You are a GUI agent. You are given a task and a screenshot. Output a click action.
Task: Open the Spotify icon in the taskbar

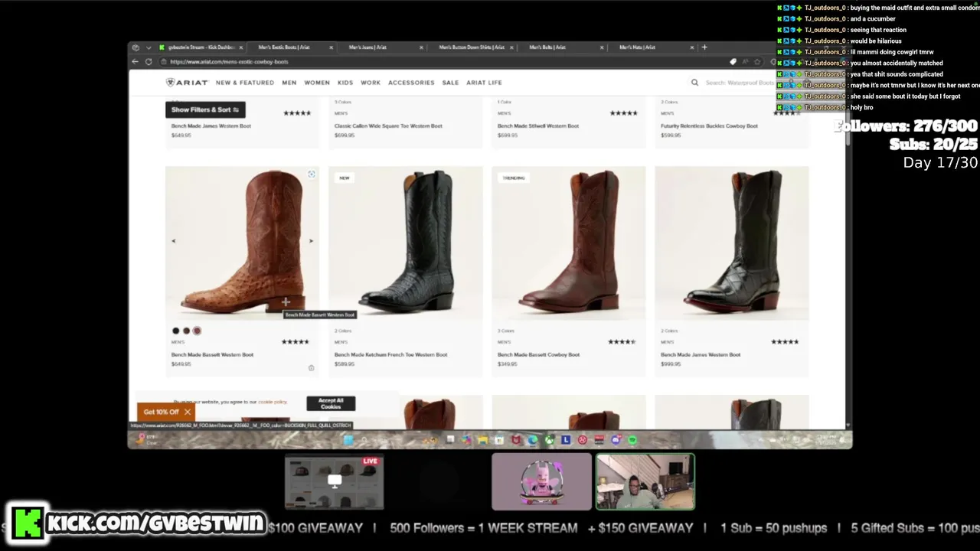pyautogui.click(x=632, y=440)
